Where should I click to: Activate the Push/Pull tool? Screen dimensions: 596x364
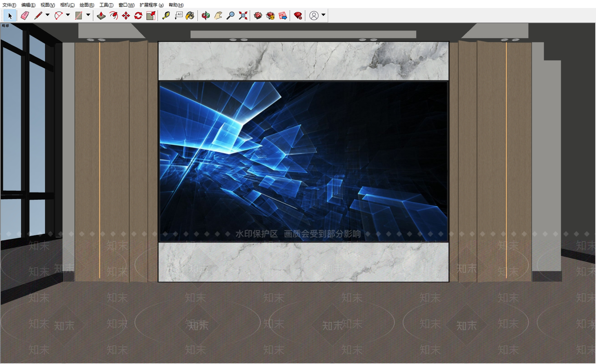(101, 16)
